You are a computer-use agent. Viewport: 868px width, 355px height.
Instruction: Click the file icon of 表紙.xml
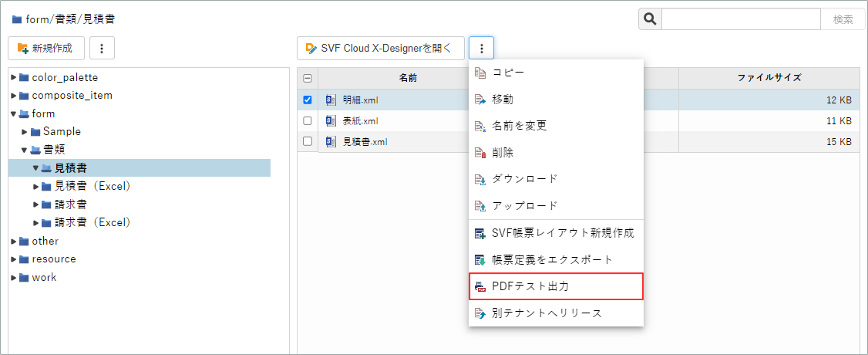(x=331, y=120)
